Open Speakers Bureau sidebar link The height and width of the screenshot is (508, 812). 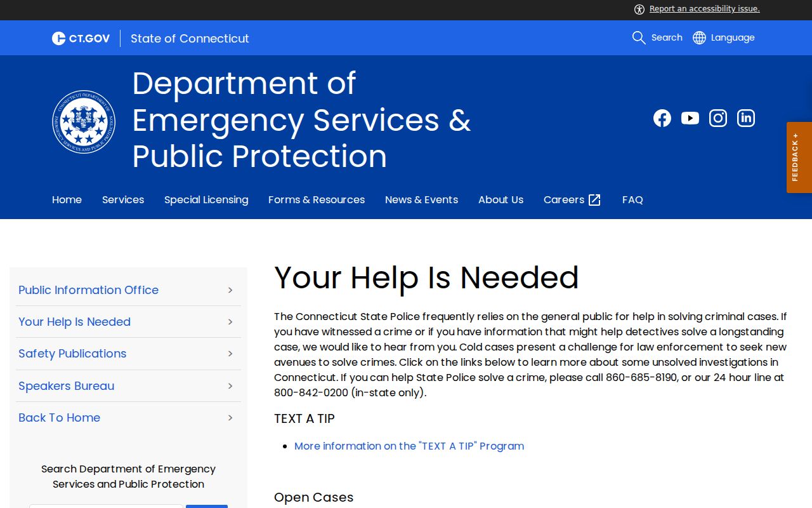tap(67, 386)
